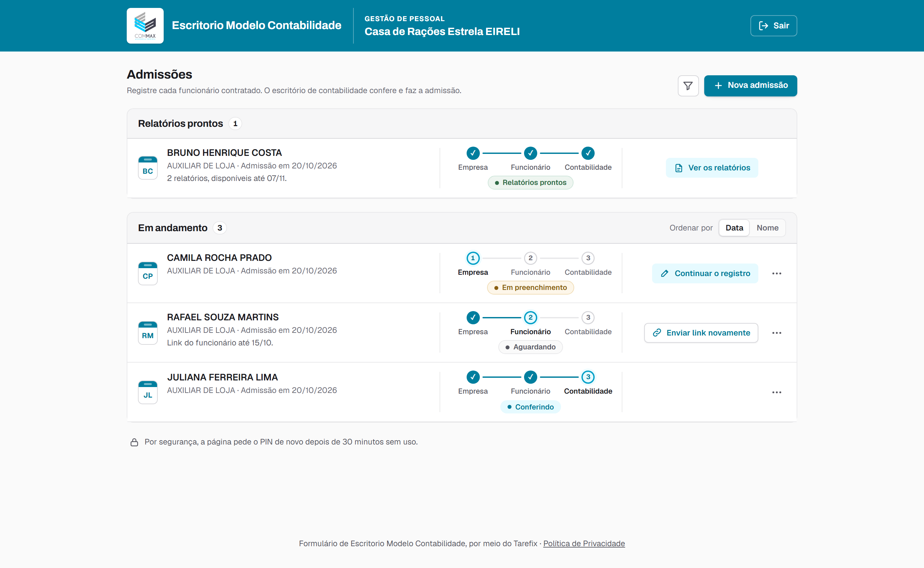The height and width of the screenshot is (568, 924).
Task: Click the Aguardando status badge
Action: tap(530, 347)
